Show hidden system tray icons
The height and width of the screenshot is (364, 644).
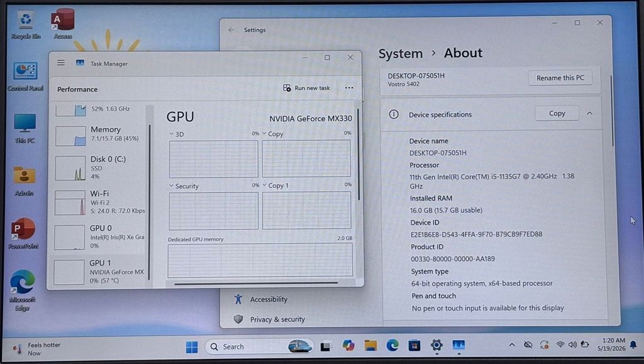pos(512,345)
